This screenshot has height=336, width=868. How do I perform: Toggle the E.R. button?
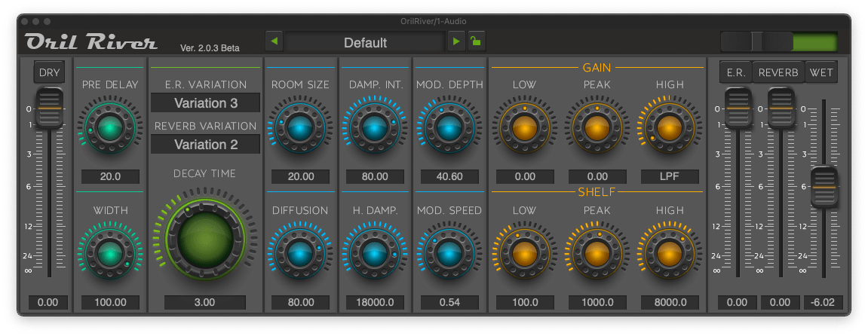coord(736,72)
